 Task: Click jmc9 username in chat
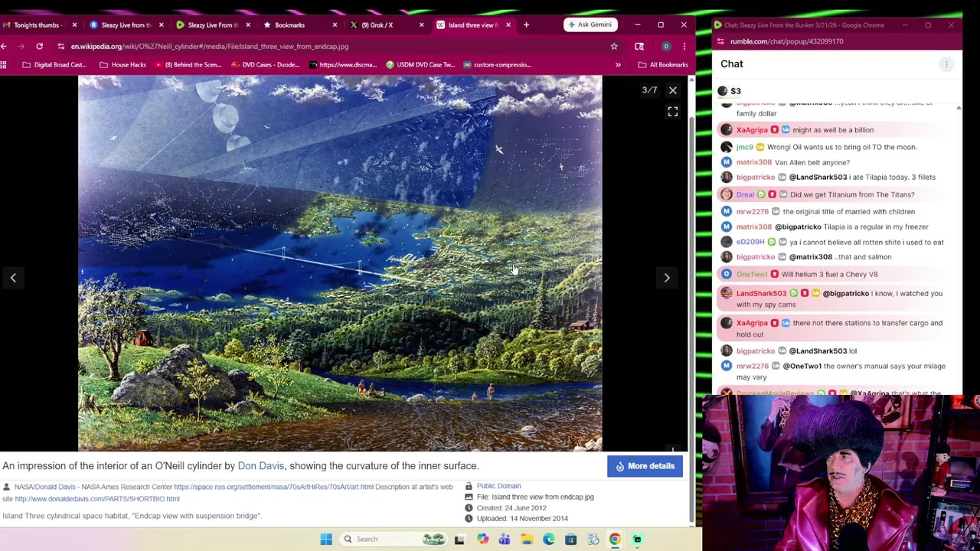tap(744, 147)
